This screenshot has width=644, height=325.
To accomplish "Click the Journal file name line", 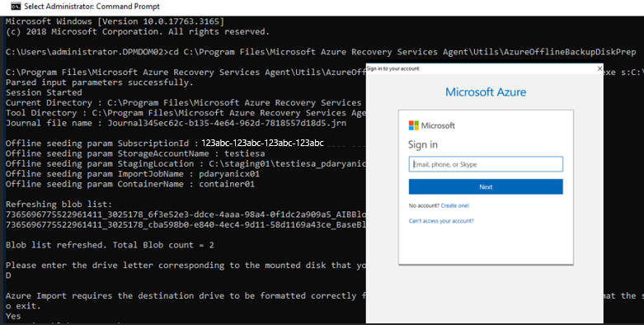I will 176,123.
